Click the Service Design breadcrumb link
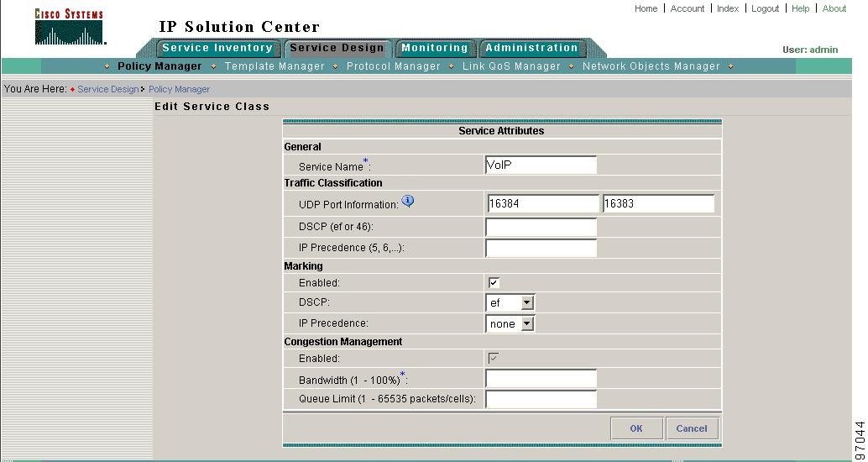Viewport: 868px width, 462px height. (x=108, y=89)
